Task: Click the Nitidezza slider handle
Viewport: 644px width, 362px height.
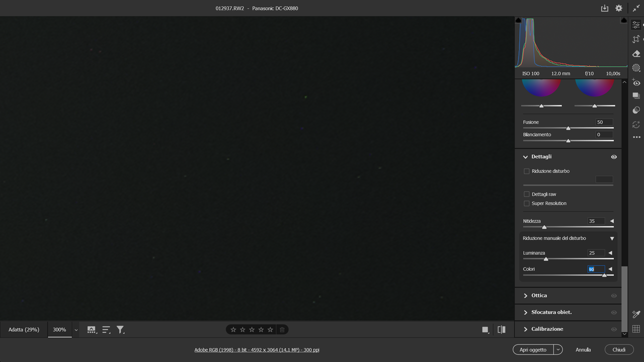Action: pyautogui.click(x=544, y=227)
